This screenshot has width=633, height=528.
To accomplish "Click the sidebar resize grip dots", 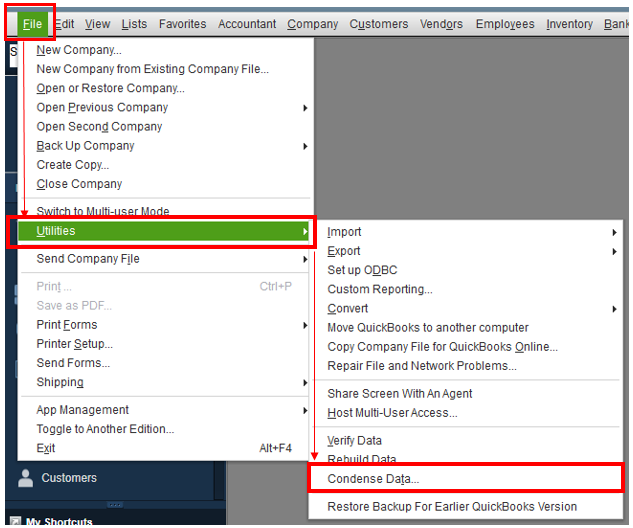I will 115,505.
